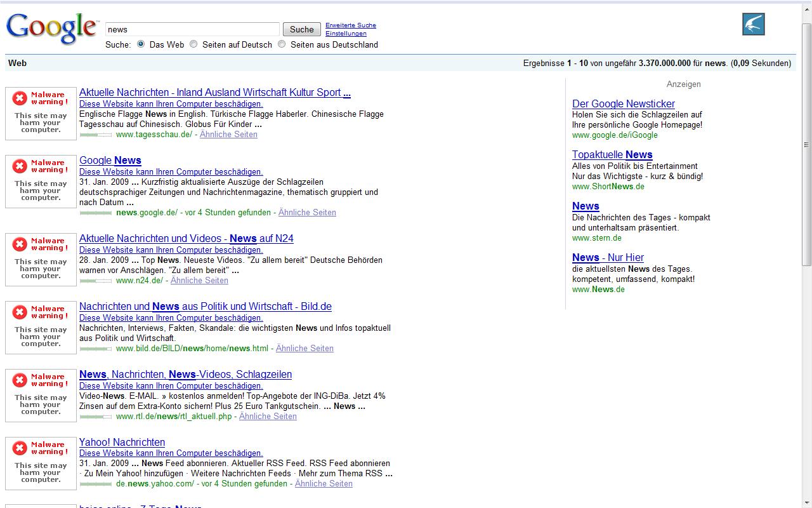Click the 'www.stern.de' URL text
812x508 pixels.
tap(597, 238)
